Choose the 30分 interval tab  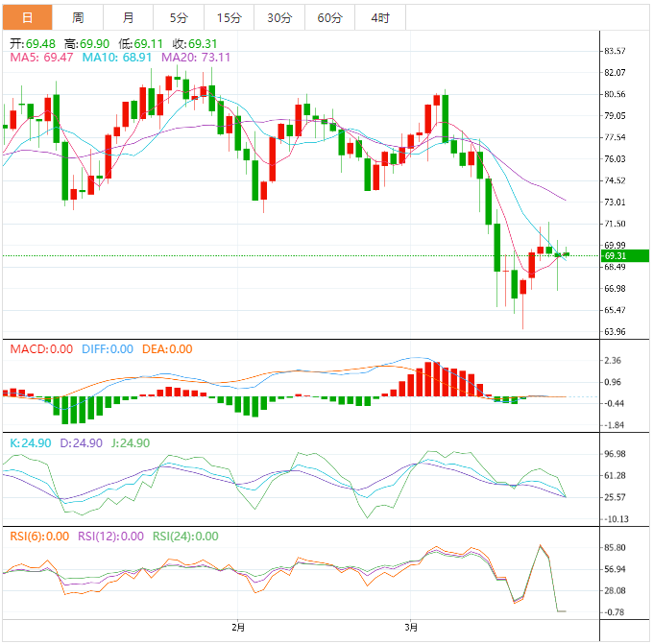click(279, 17)
